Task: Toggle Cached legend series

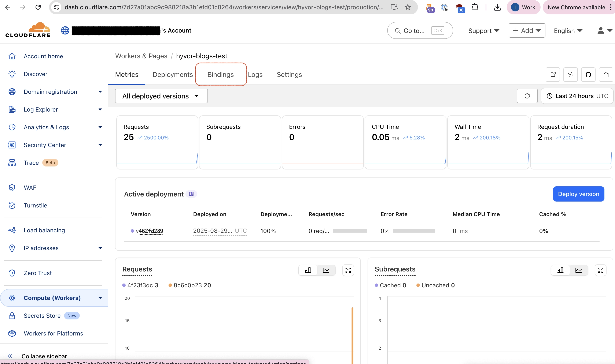Action: (x=391, y=285)
